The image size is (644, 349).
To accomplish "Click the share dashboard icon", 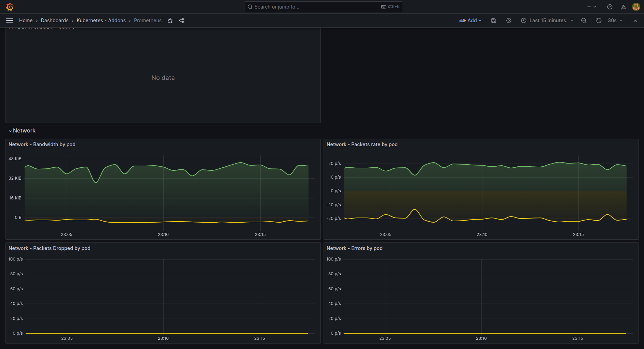I will tap(182, 20).
